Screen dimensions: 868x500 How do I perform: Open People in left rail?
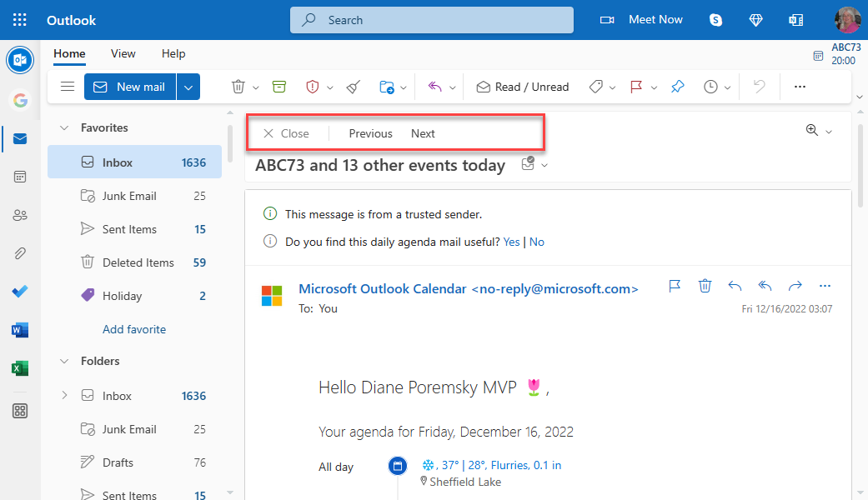tap(20, 215)
